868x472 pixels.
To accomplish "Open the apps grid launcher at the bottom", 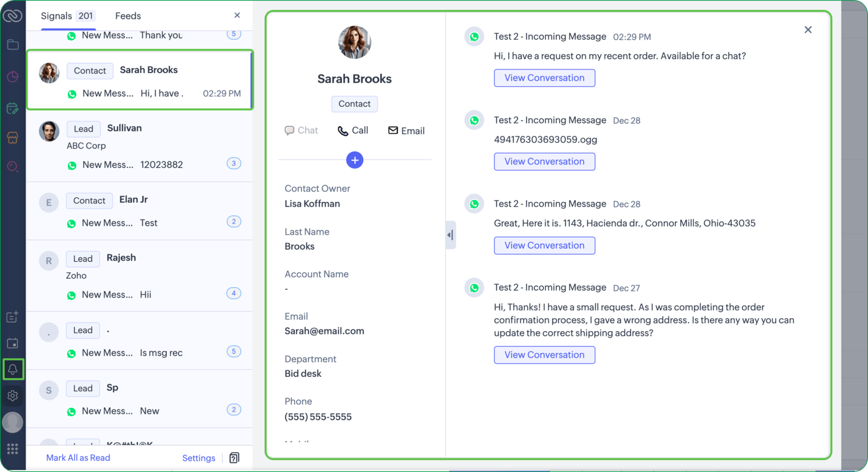I will 13,449.
